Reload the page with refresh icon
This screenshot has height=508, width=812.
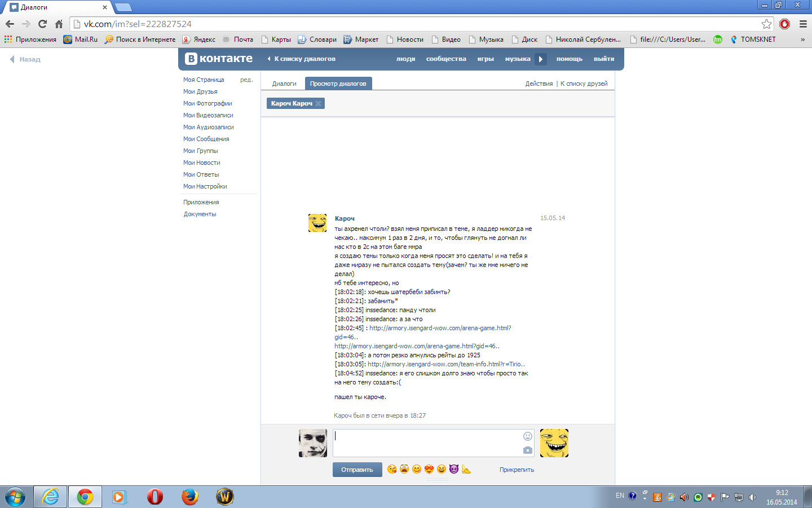point(42,24)
